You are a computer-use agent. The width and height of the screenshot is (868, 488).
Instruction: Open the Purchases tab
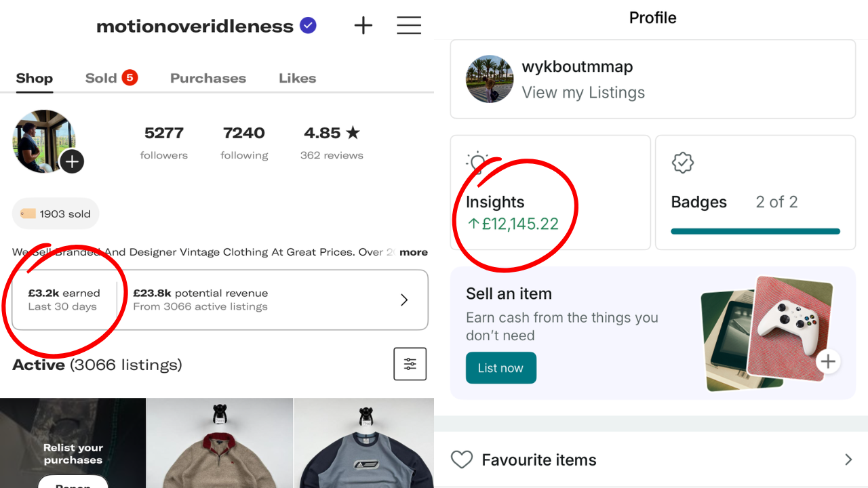click(x=208, y=78)
